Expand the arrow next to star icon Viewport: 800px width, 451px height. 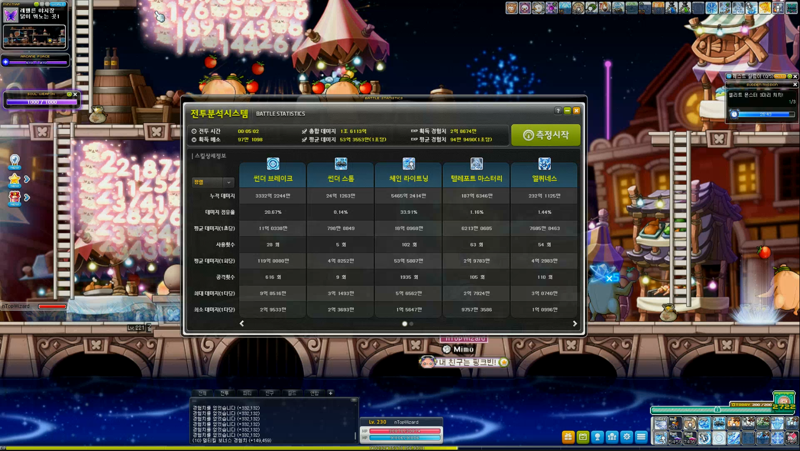pos(27,179)
